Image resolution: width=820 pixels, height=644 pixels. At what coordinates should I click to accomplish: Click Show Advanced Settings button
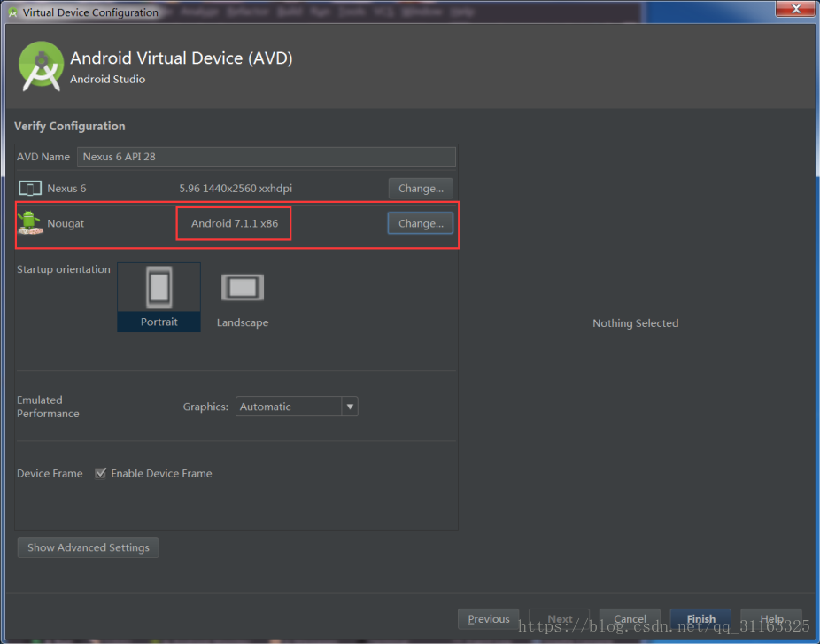pos(89,547)
